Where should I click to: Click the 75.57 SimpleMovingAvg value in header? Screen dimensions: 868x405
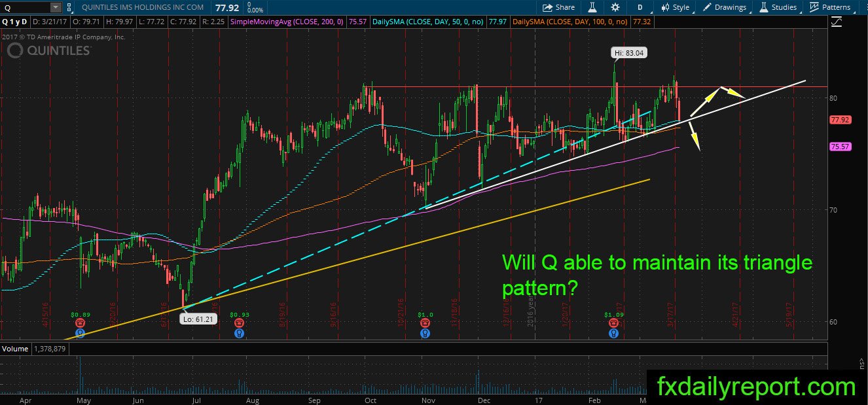coord(357,22)
